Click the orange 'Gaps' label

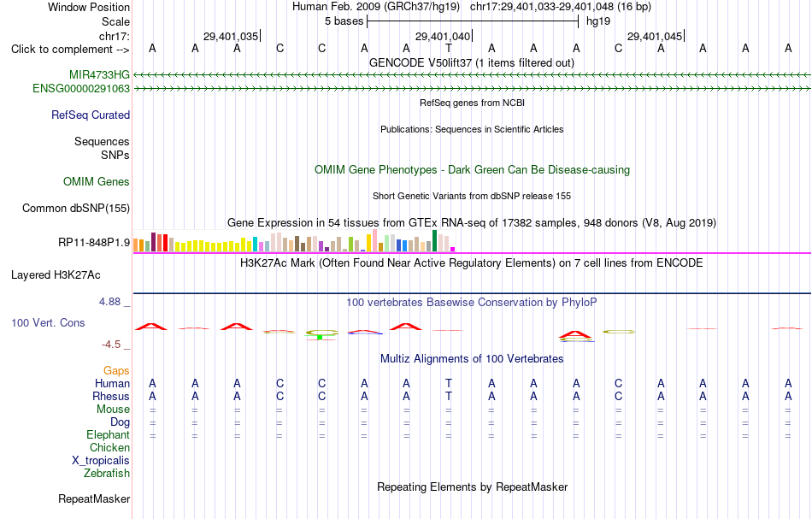tap(116, 370)
